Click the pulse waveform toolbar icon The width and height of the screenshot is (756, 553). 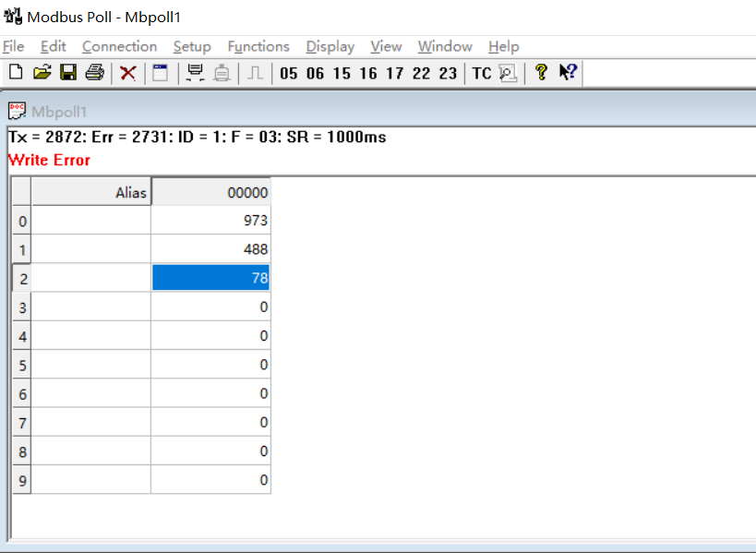(x=255, y=73)
